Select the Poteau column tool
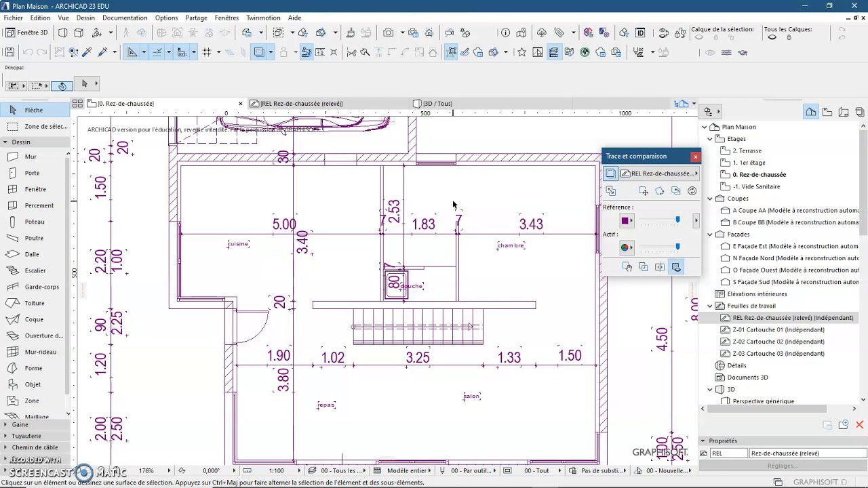Image resolution: width=868 pixels, height=488 pixels. point(35,222)
